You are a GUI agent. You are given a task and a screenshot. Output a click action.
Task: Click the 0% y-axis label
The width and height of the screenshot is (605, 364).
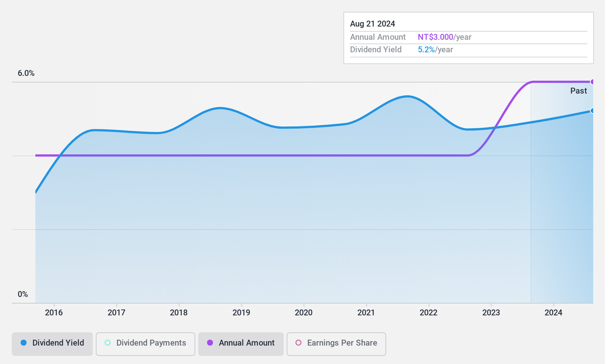(x=23, y=294)
